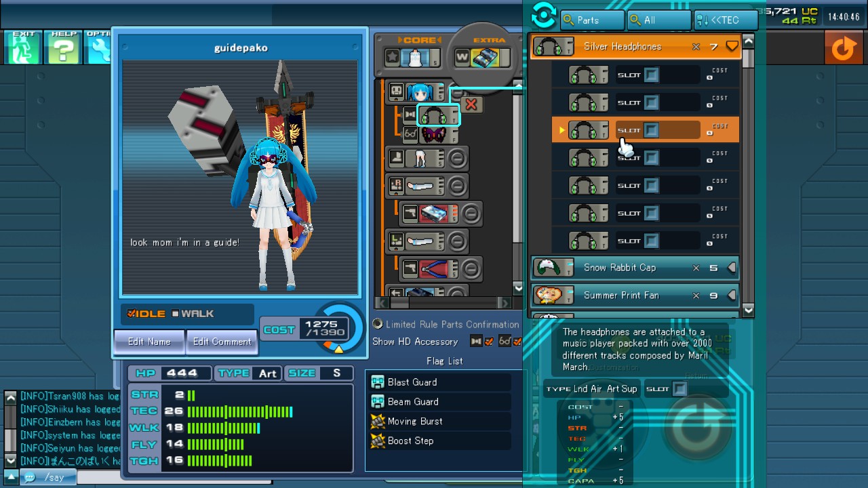Expand the Snow Rabbit Cap group
This screenshot has width=868, height=488.
click(x=732, y=268)
